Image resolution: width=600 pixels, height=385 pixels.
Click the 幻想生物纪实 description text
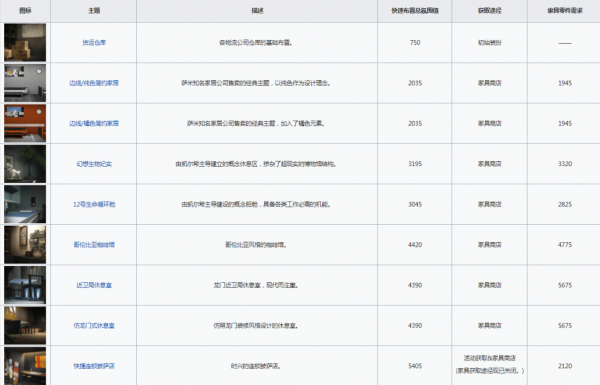(x=256, y=164)
